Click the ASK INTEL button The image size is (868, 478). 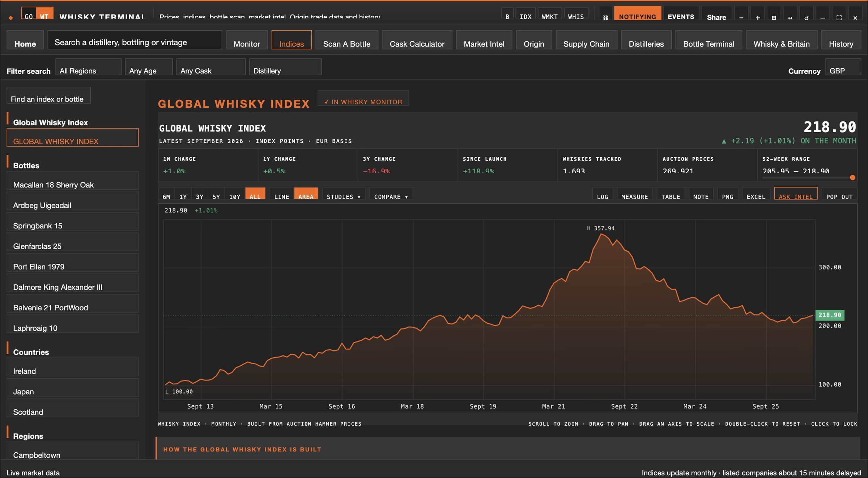point(796,194)
